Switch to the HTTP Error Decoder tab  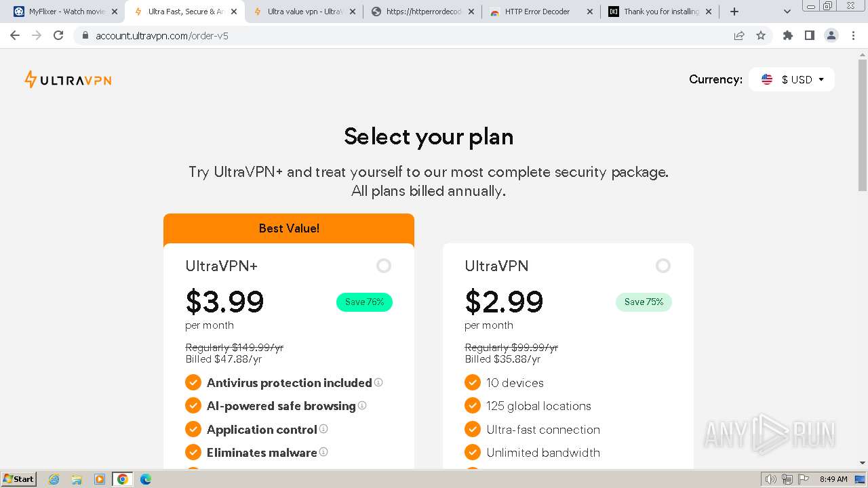point(537,12)
